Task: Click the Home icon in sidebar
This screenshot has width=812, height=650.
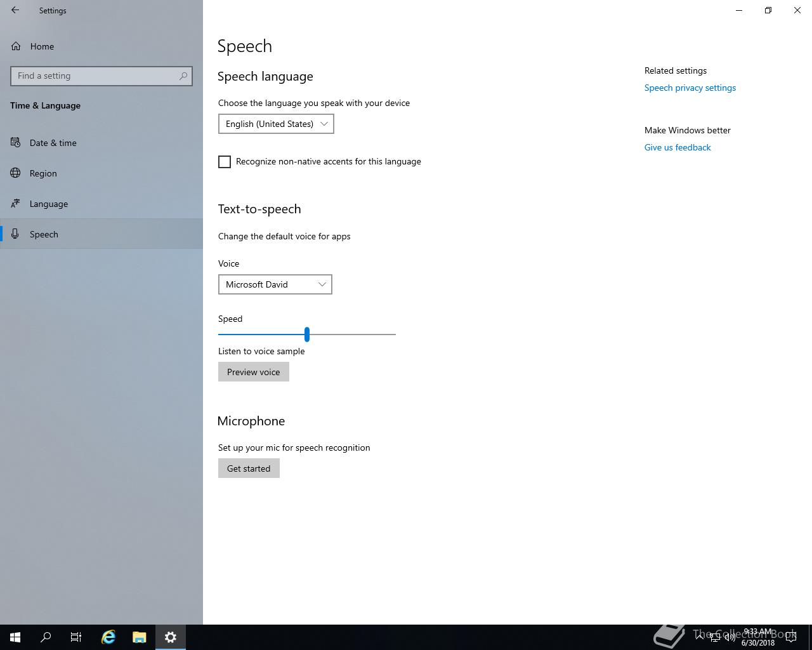Action: click(x=16, y=46)
